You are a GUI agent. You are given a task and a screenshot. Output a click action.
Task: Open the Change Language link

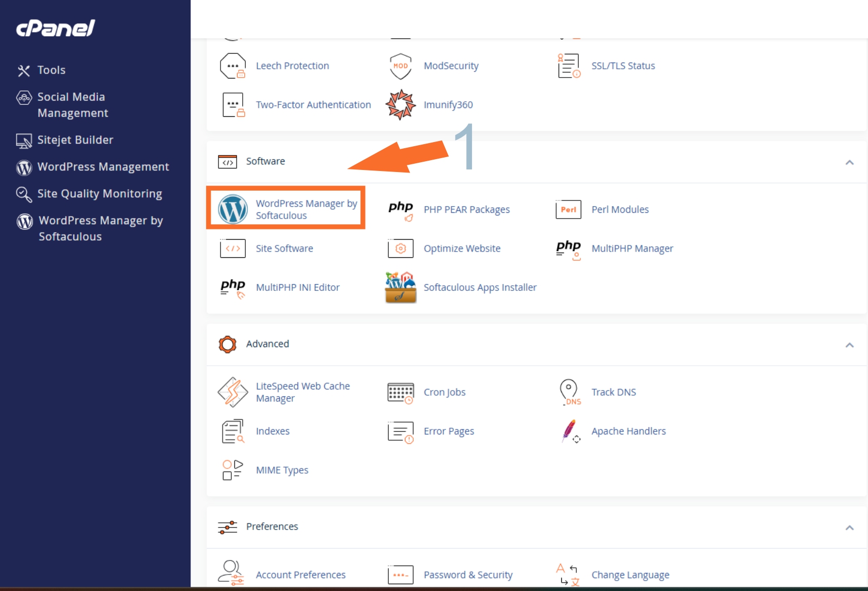[630, 574]
